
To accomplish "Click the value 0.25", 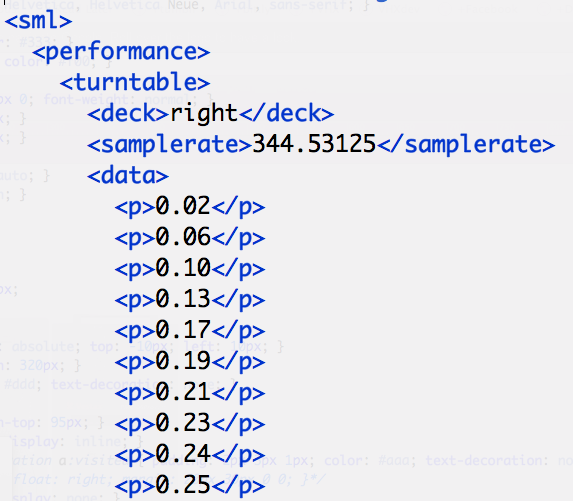I will [183, 486].
